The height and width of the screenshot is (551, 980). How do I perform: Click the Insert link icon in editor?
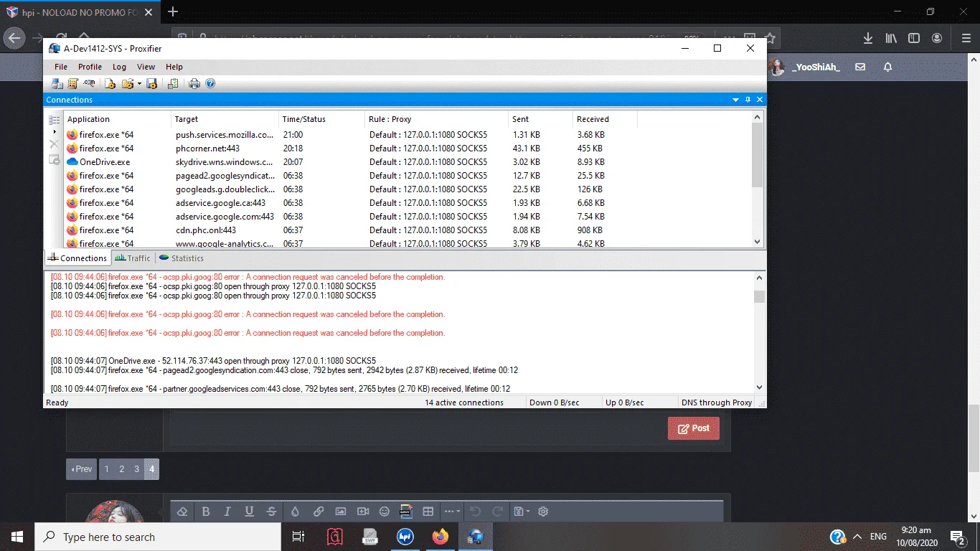pos(319,512)
